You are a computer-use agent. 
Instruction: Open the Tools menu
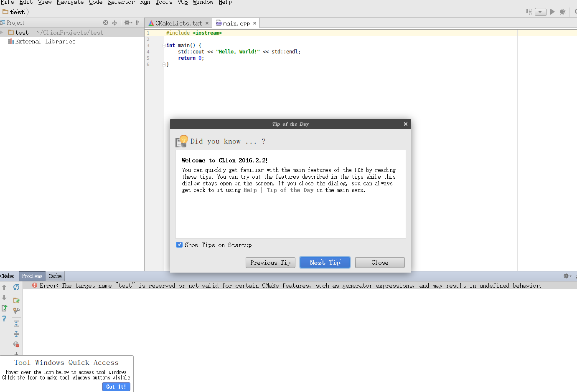pos(164,2)
